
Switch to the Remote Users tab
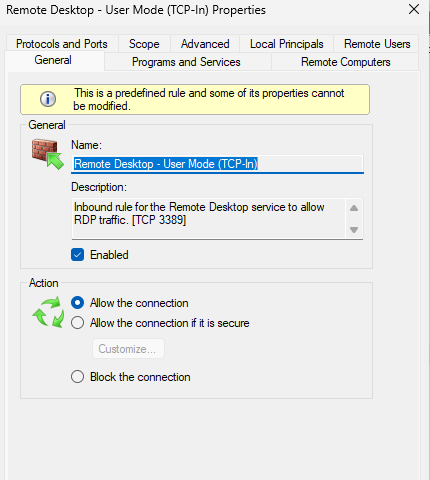pyautogui.click(x=377, y=44)
